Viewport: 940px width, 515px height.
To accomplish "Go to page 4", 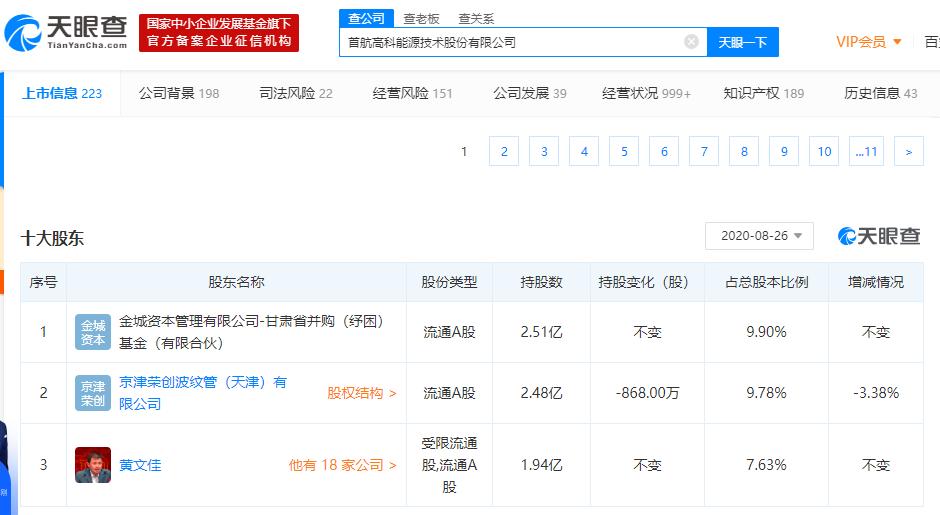I will pos(584,151).
